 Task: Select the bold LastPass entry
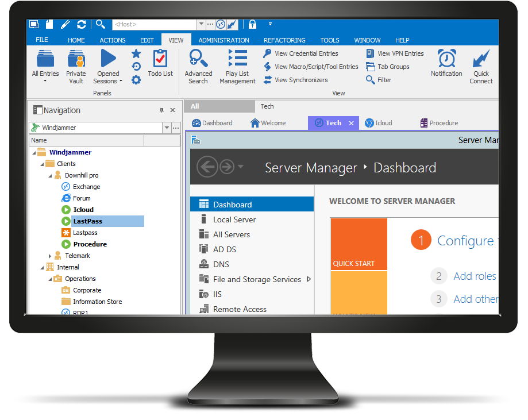click(x=103, y=221)
